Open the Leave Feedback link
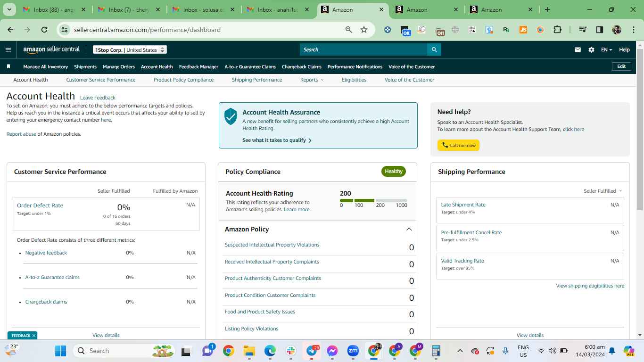 click(x=98, y=98)
